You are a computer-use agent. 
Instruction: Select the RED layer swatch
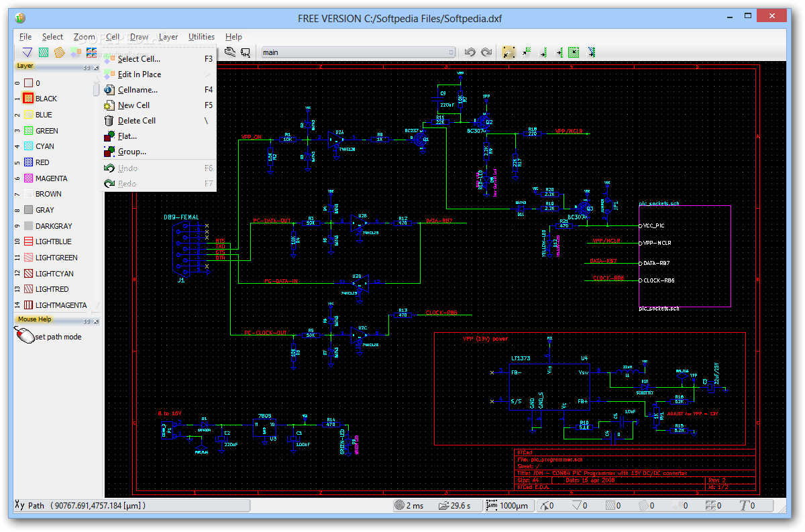pos(28,162)
